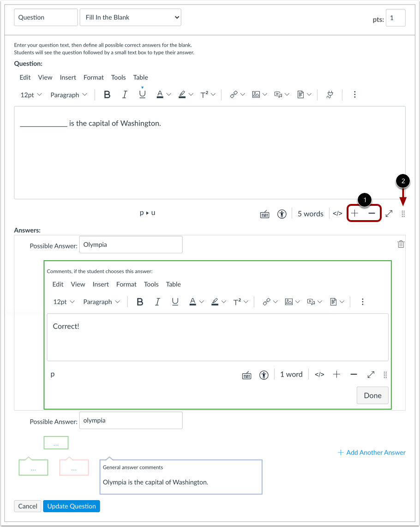Insert media icon in question editor

[278, 95]
